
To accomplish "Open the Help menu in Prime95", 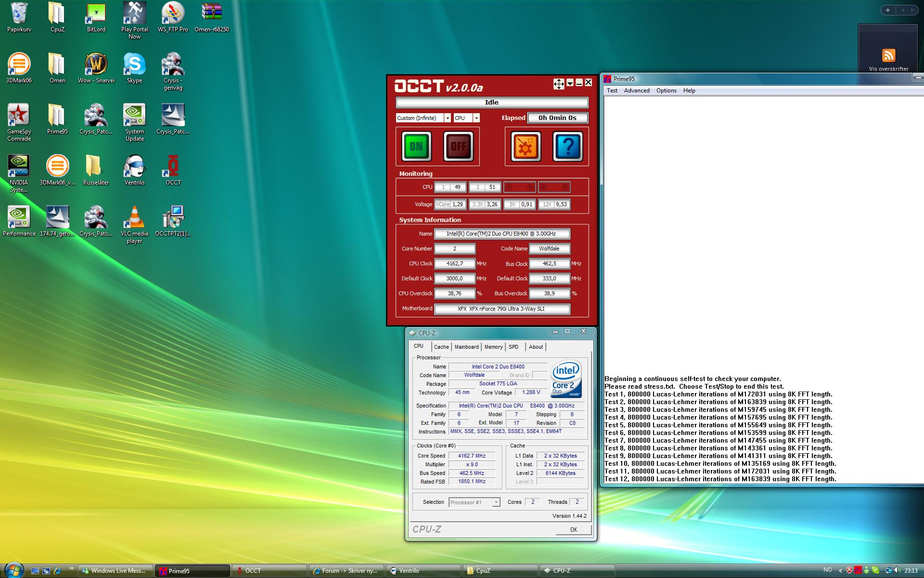I will pyautogui.click(x=689, y=91).
